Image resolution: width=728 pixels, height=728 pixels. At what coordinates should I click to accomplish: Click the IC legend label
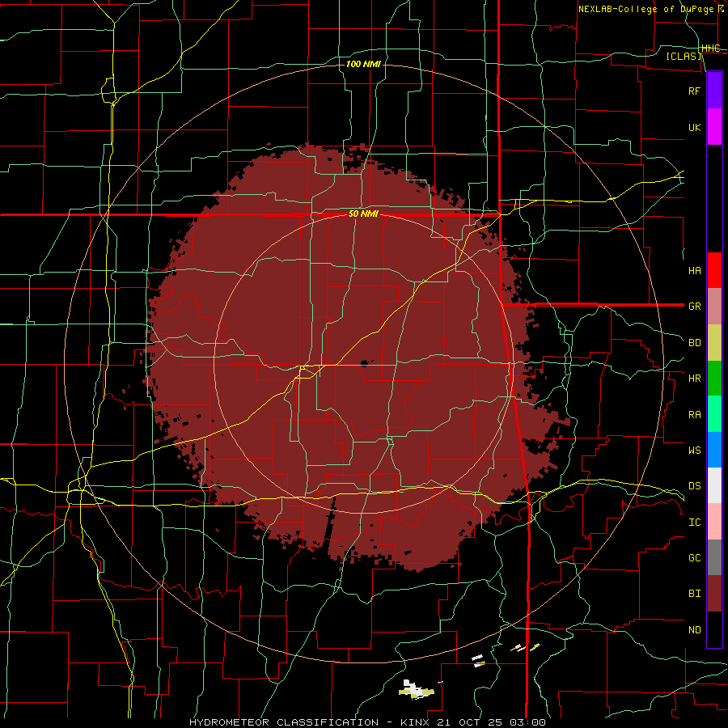(x=694, y=523)
